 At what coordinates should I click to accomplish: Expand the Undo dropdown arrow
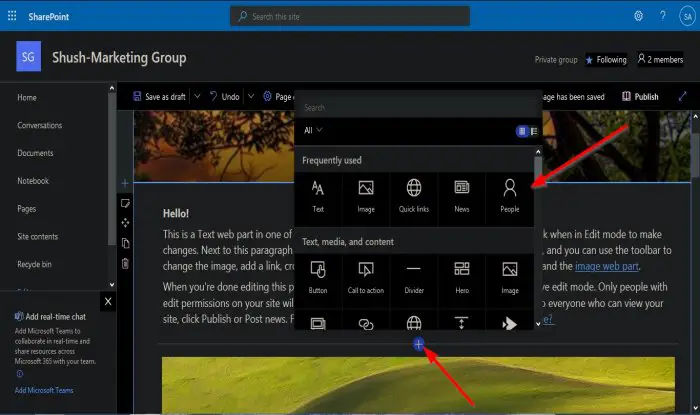pos(251,96)
